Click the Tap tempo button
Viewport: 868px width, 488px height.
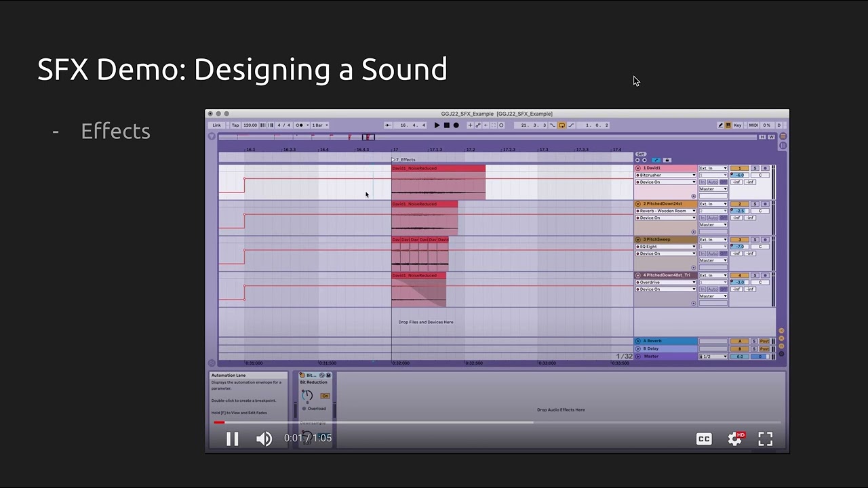tap(235, 125)
